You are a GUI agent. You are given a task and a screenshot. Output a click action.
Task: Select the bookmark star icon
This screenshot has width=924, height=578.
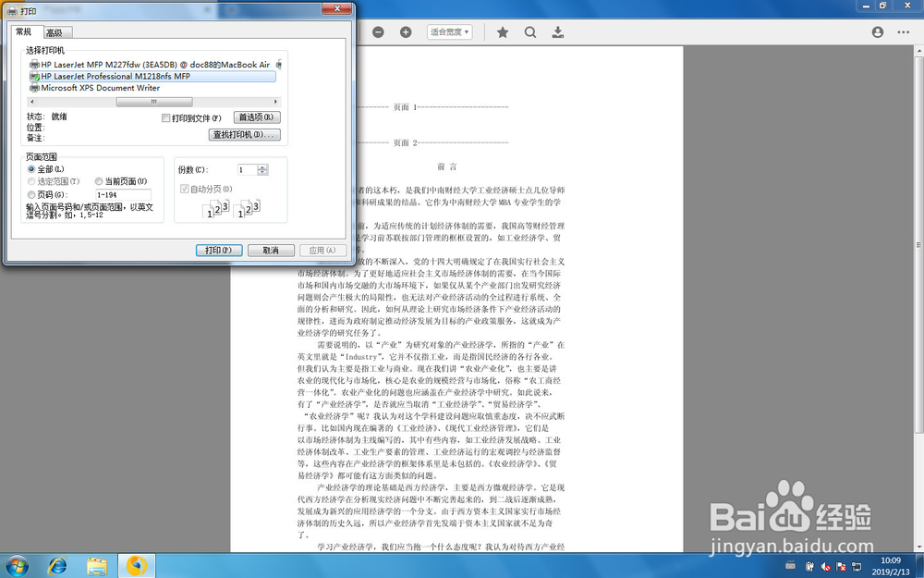tap(502, 31)
